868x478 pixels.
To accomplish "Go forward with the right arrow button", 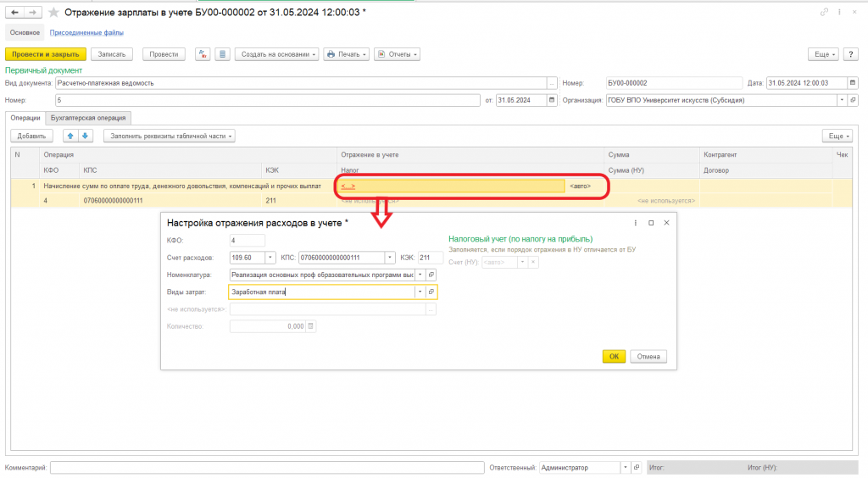I will [x=33, y=12].
